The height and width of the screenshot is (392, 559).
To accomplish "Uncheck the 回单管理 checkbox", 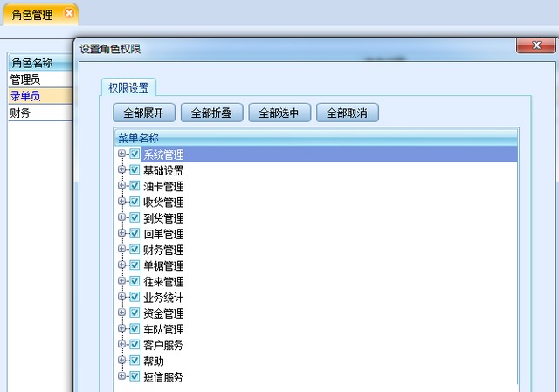I will pyautogui.click(x=135, y=233).
